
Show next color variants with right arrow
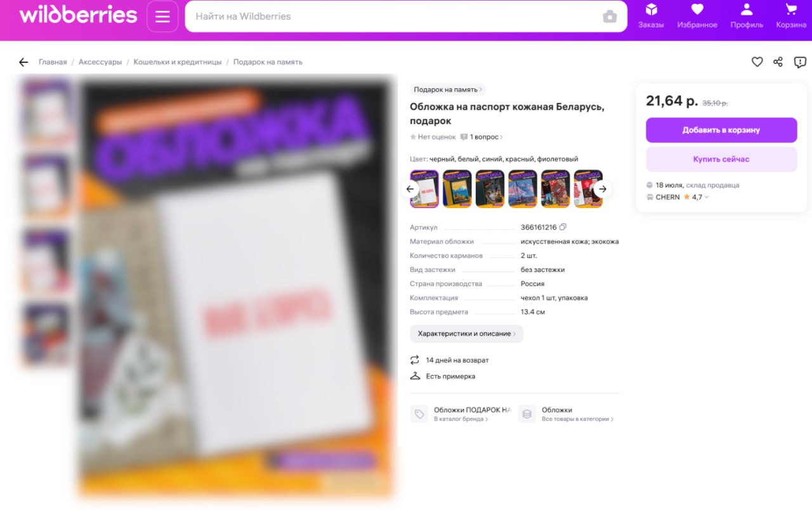pyautogui.click(x=603, y=189)
